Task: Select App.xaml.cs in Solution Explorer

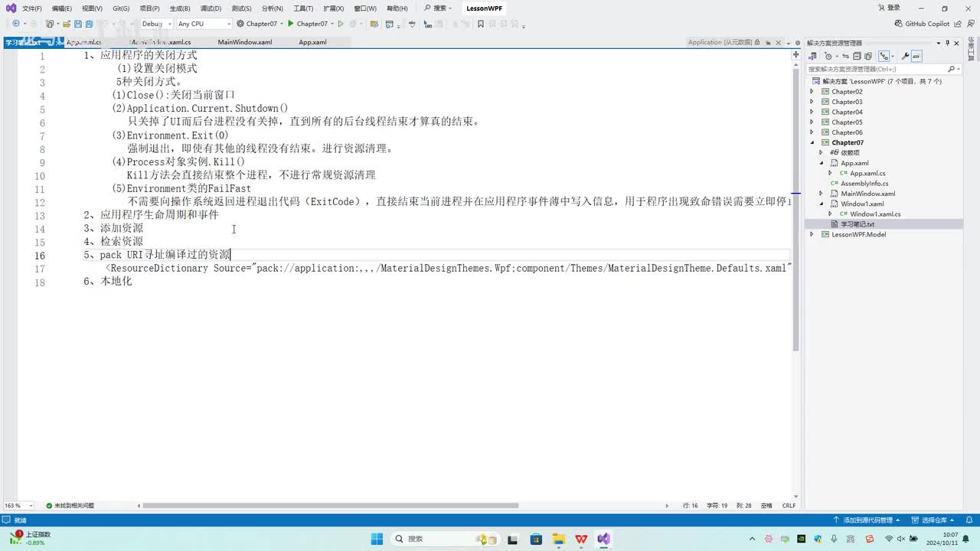Action: tap(867, 174)
